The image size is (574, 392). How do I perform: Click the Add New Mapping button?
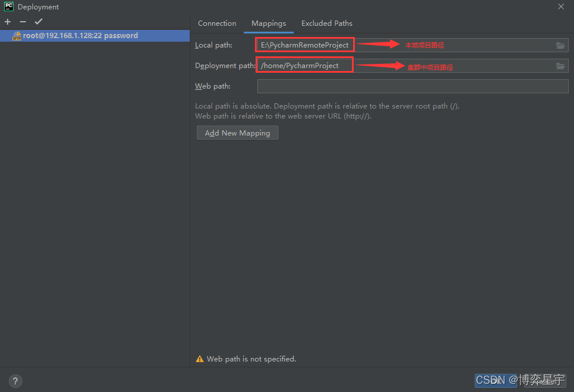[237, 133]
